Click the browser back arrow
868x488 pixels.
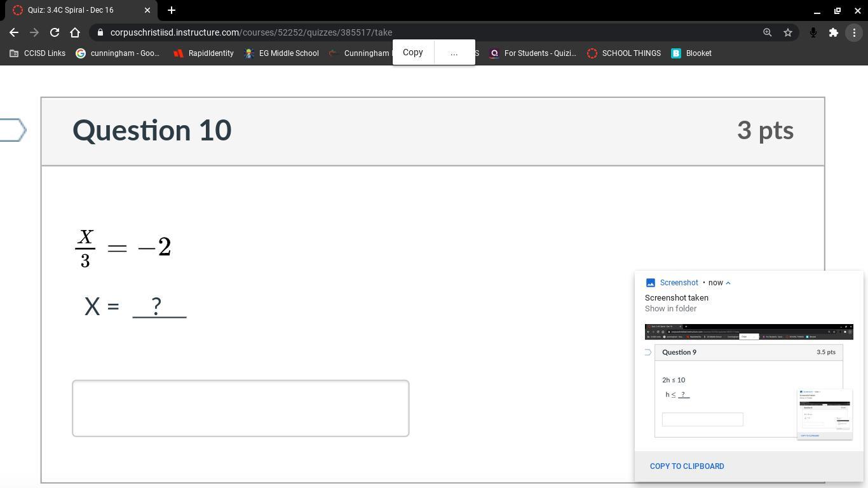click(14, 32)
